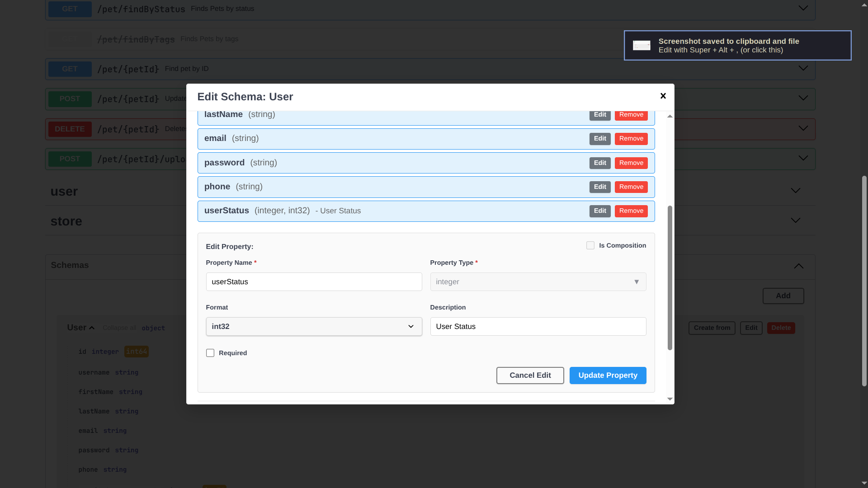Remove the lastName property

631,115
